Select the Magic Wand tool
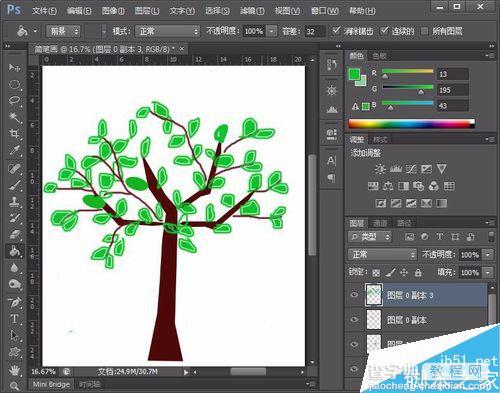The height and width of the screenshot is (393, 500). (x=14, y=117)
